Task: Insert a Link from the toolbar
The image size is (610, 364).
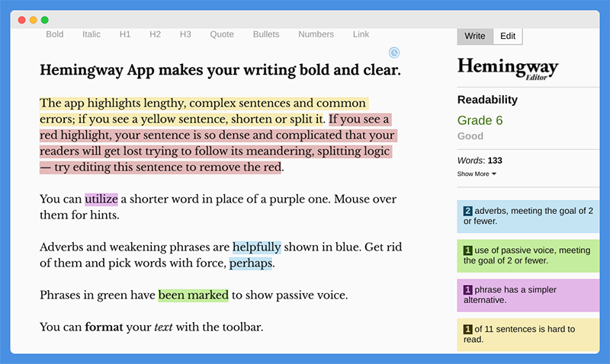Action: pyautogui.click(x=361, y=34)
